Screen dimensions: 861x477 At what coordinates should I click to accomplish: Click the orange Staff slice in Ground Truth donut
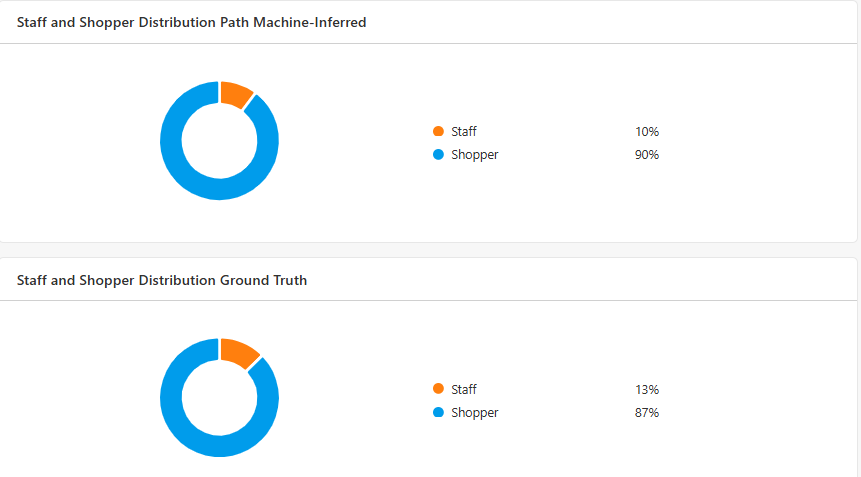tap(238, 352)
